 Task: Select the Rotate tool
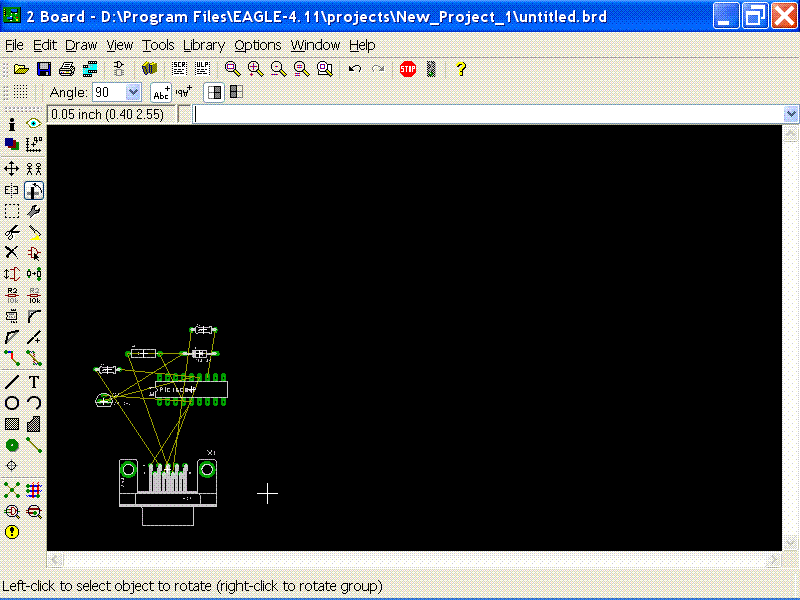tap(34, 190)
